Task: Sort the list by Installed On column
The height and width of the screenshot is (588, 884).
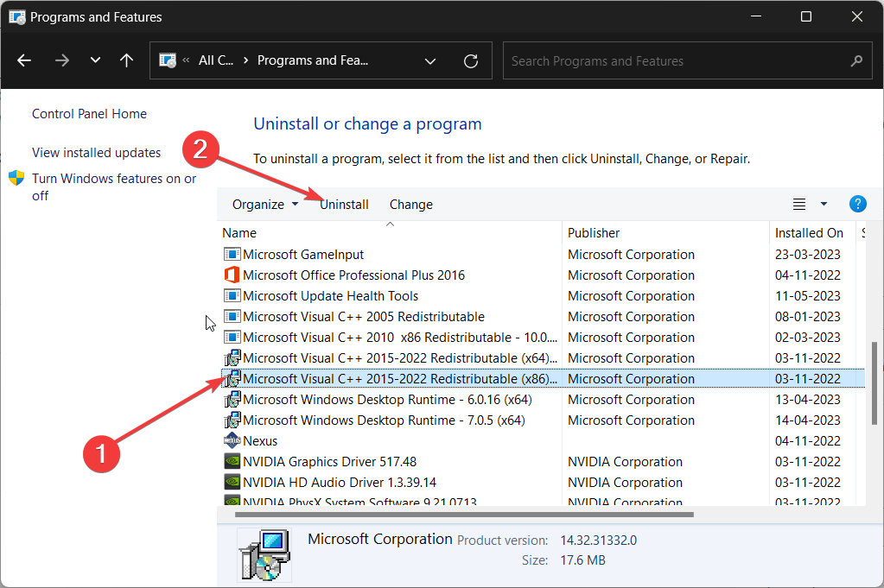Action: [x=809, y=233]
